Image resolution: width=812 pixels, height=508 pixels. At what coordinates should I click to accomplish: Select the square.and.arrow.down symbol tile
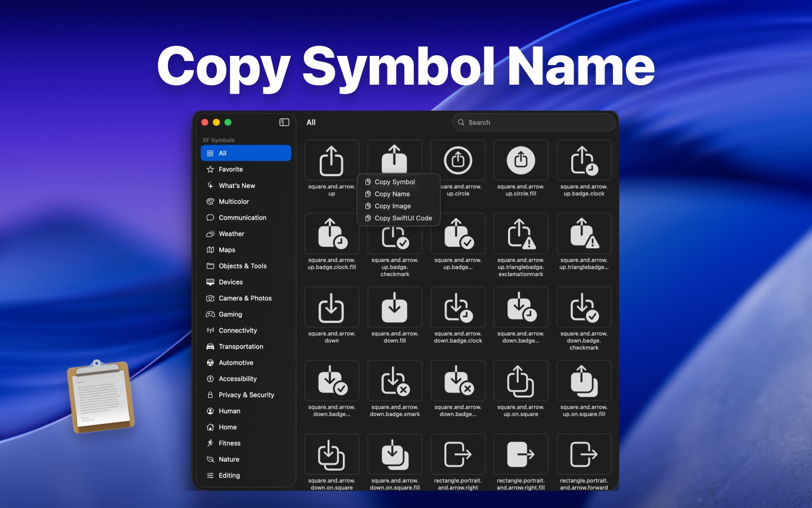(x=332, y=307)
